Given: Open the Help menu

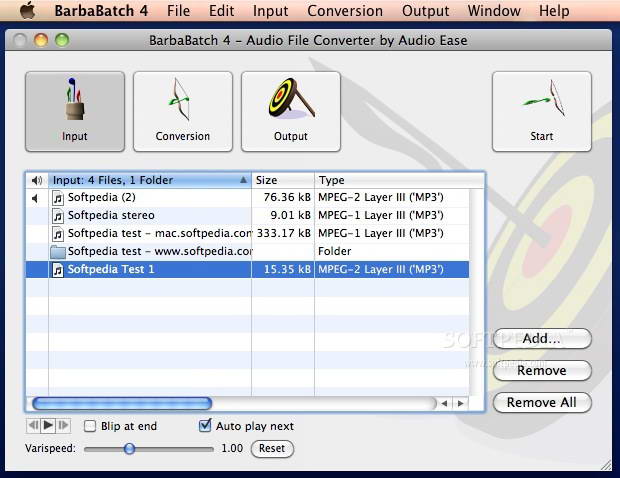Looking at the screenshot, I should (554, 11).
